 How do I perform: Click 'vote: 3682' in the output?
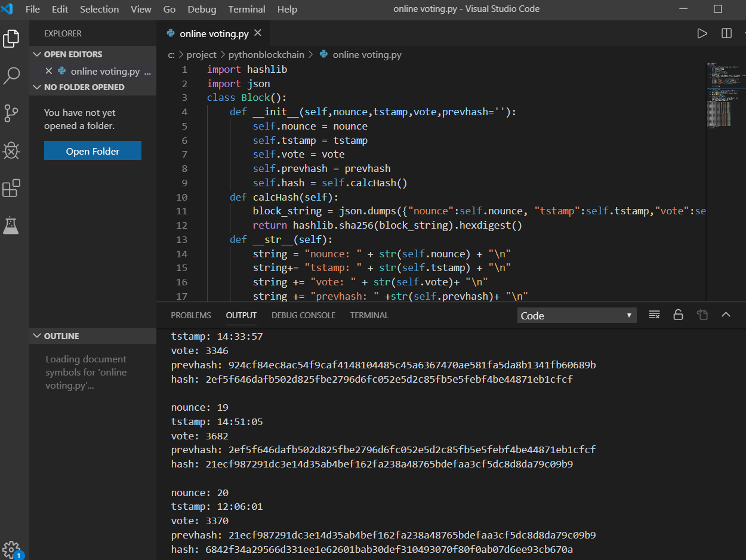tap(199, 436)
